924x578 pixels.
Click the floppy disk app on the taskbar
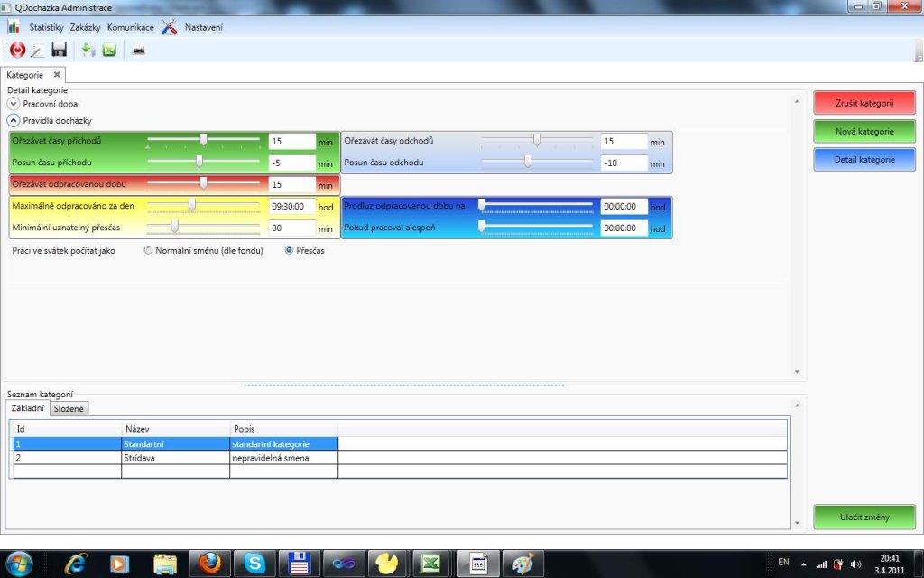coord(300,564)
